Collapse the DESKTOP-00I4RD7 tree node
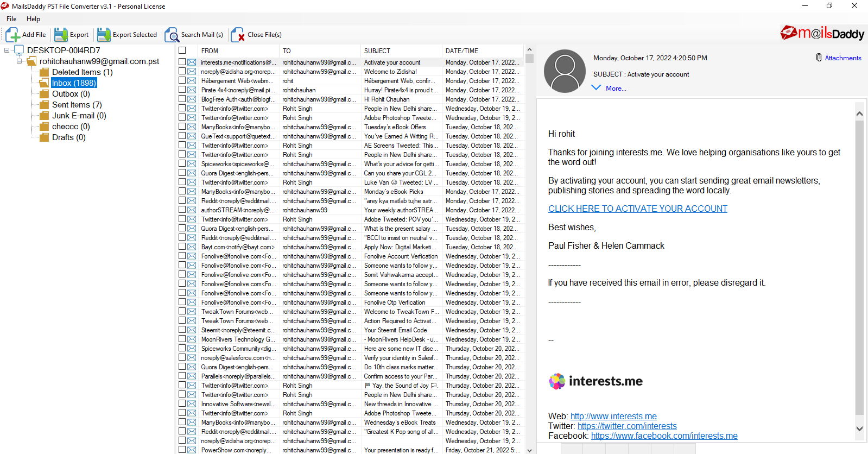Image resolution: width=868 pixels, height=454 pixels. [7, 51]
